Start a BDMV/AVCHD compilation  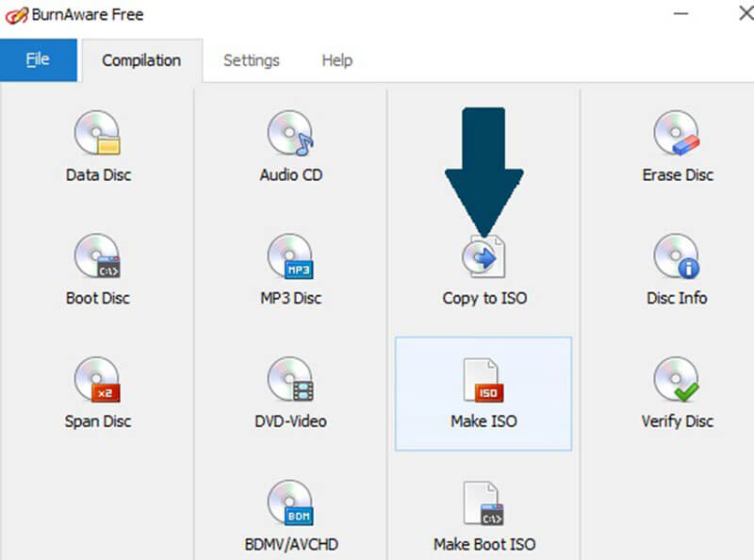(x=290, y=514)
